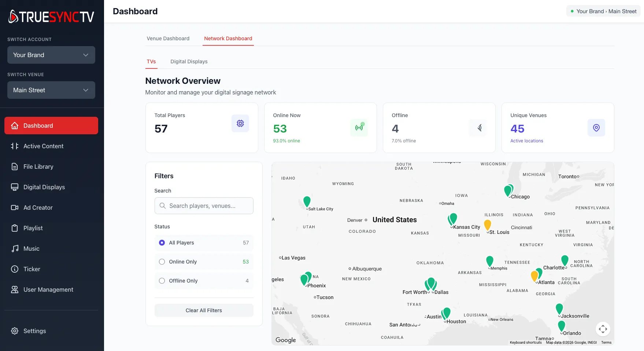644x351 pixels.
Task: Click the Active Content sidebar icon
Action: (x=15, y=146)
